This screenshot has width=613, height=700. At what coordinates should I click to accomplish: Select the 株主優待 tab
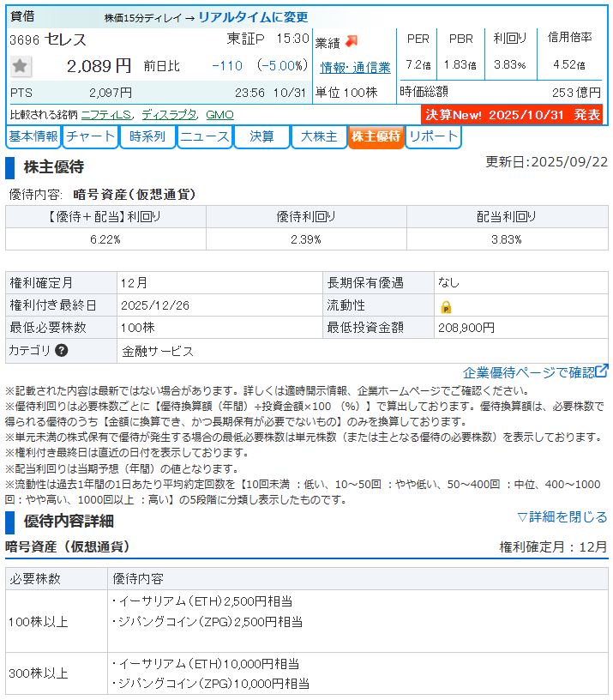pyautogui.click(x=376, y=137)
